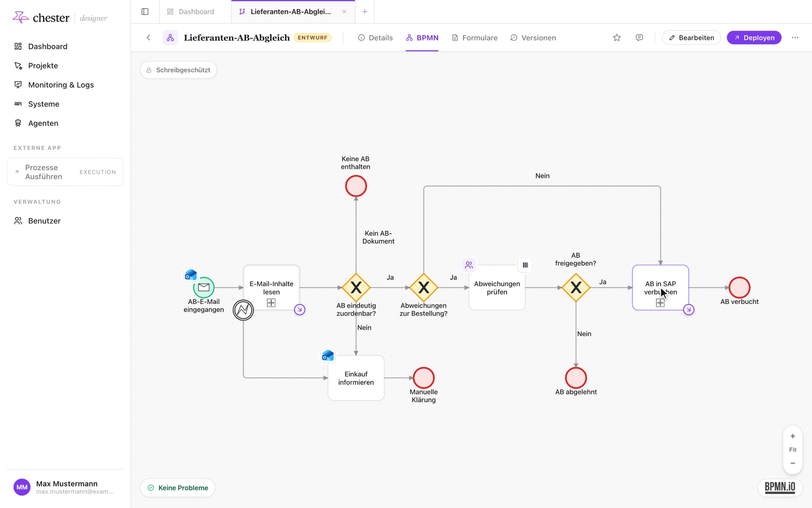Add a new tab with plus button
This screenshot has width=812, height=508.
pos(365,11)
